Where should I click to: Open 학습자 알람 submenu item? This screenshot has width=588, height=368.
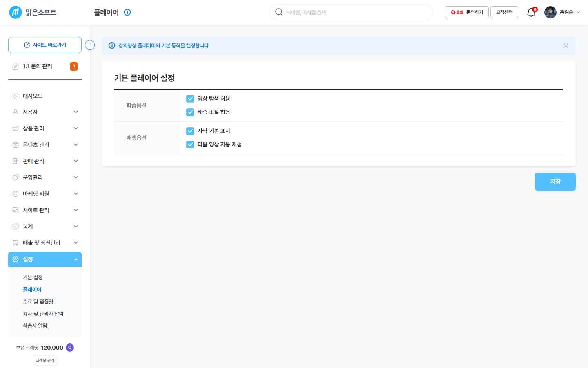(35, 325)
